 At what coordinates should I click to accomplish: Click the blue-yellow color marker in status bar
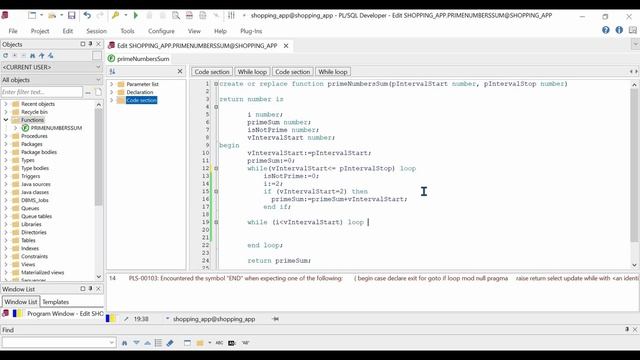[111, 319]
